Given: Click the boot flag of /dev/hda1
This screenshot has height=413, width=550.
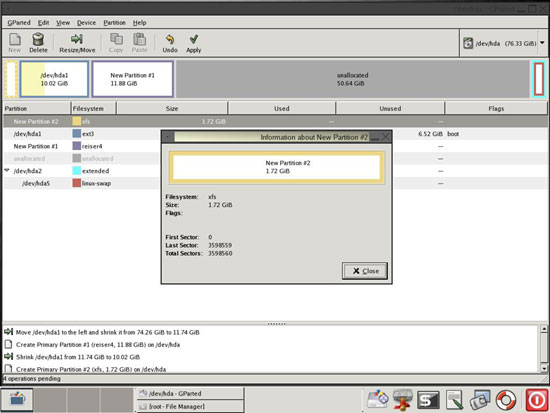Looking at the screenshot, I should 453,134.
